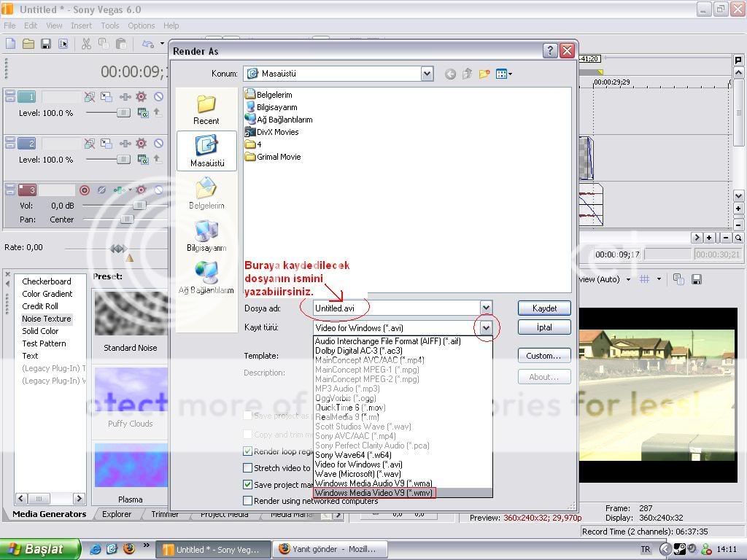Switch to the Yanıt gönder Mozilla taskbar window
This screenshot has width=747, height=560.
point(329,550)
